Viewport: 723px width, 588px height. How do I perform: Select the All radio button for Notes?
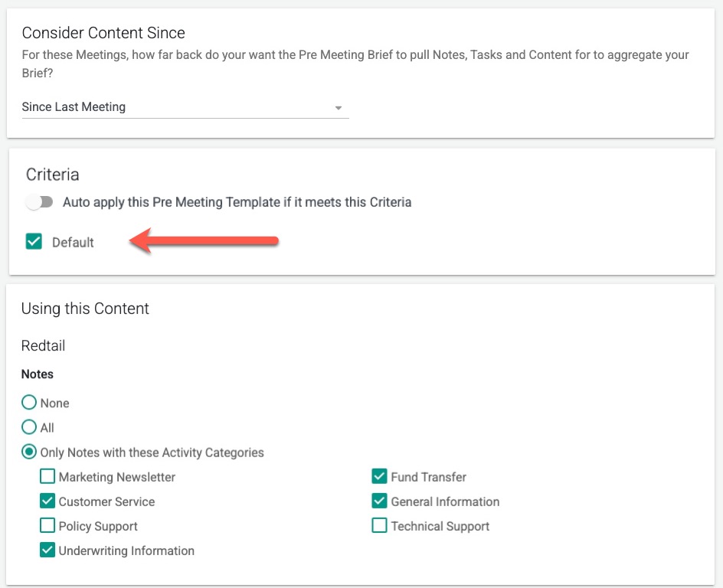tap(29, 427)
